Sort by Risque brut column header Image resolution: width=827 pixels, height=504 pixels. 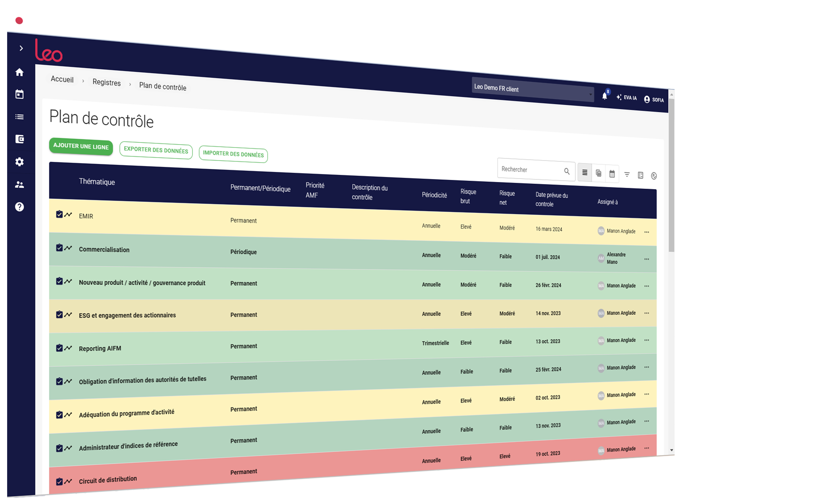coord(468,196)
